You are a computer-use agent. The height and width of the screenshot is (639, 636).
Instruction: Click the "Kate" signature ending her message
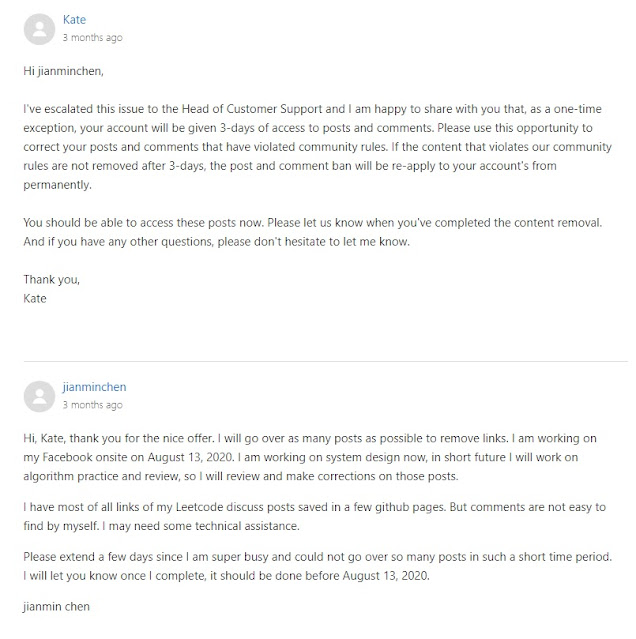35,298
